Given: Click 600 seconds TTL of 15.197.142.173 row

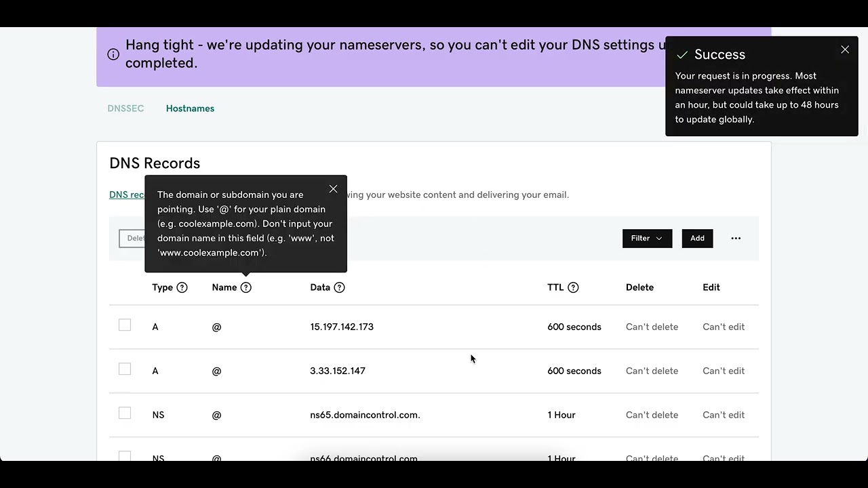Looking at the screenshot, I should click(x=574, y=327).
